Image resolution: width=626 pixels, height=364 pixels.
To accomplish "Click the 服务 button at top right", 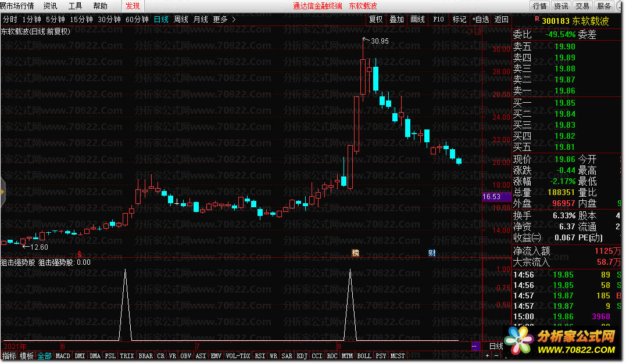I will (604, 6).
